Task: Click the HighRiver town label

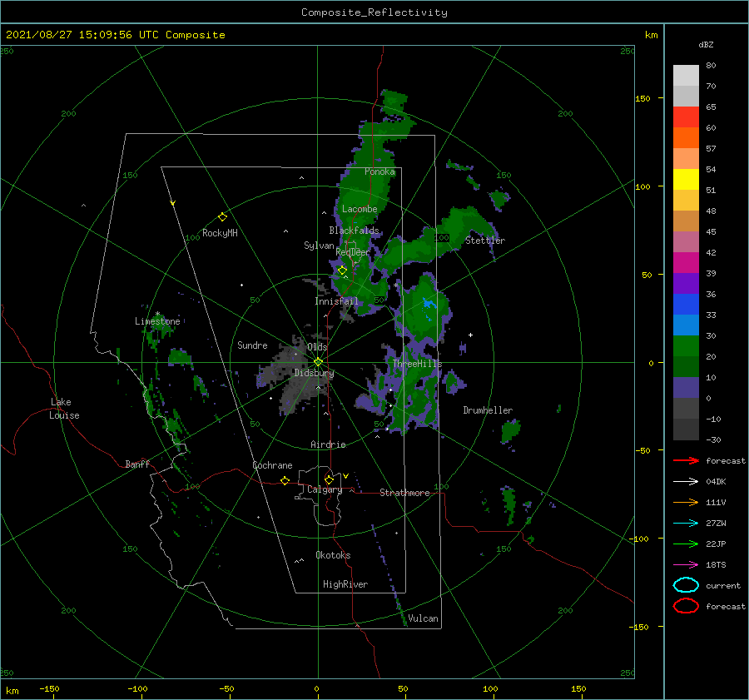Action: (x=345, y=584)
